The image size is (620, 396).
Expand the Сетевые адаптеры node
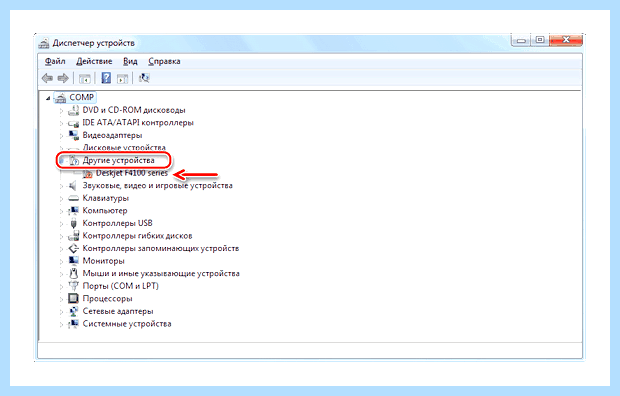pyautogui.click(x=61, y=312)
